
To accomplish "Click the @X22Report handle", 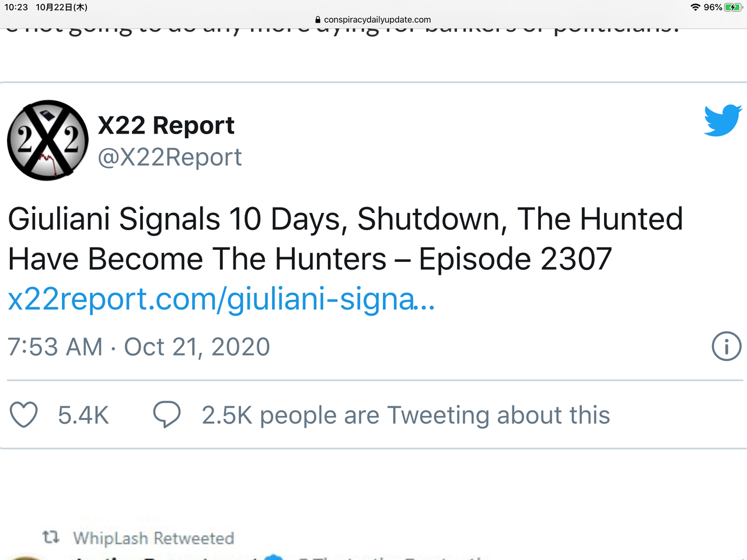I will (169, 157).
